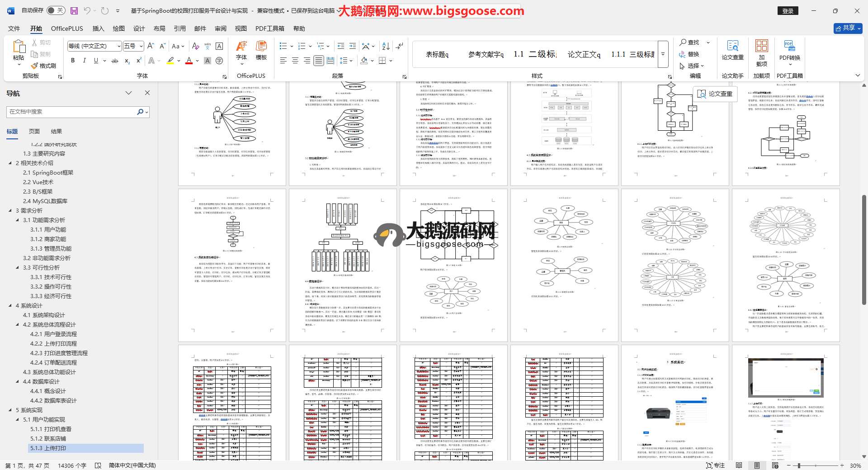Open the 插入 ribbon tab
This screenshot has width=868, height=470.
pyautogui.click(x=98, y=28)
